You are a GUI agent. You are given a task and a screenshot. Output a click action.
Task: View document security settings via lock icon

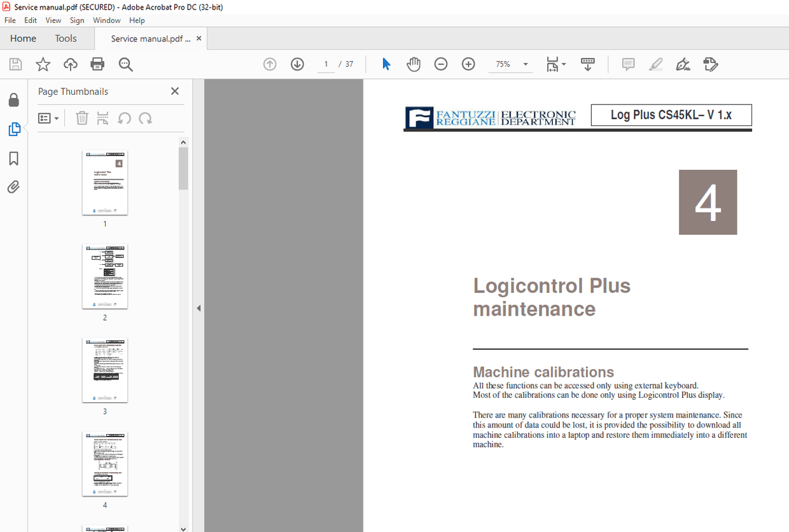pyautogui.click(x=13, y=99)
